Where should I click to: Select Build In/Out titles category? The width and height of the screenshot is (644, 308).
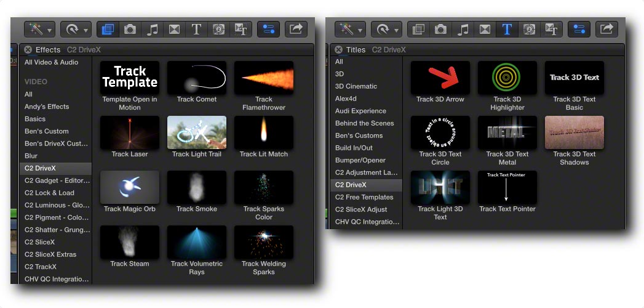click(354, 148)
